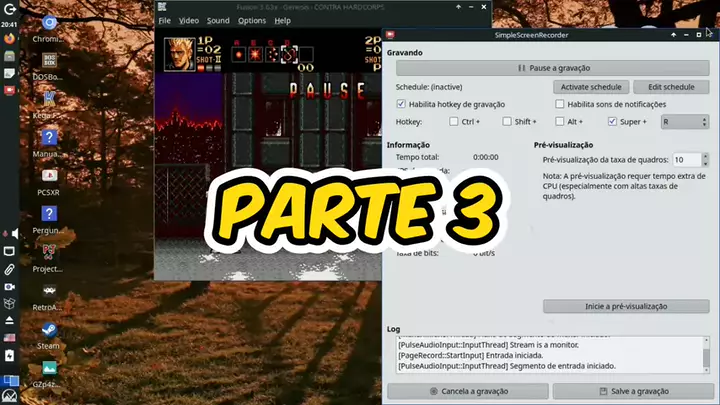The height and width of the screenshot is (405, 720).
Task: Open the Help menu in Fusion
Action: pyautogui.click(x=282, y=21)
